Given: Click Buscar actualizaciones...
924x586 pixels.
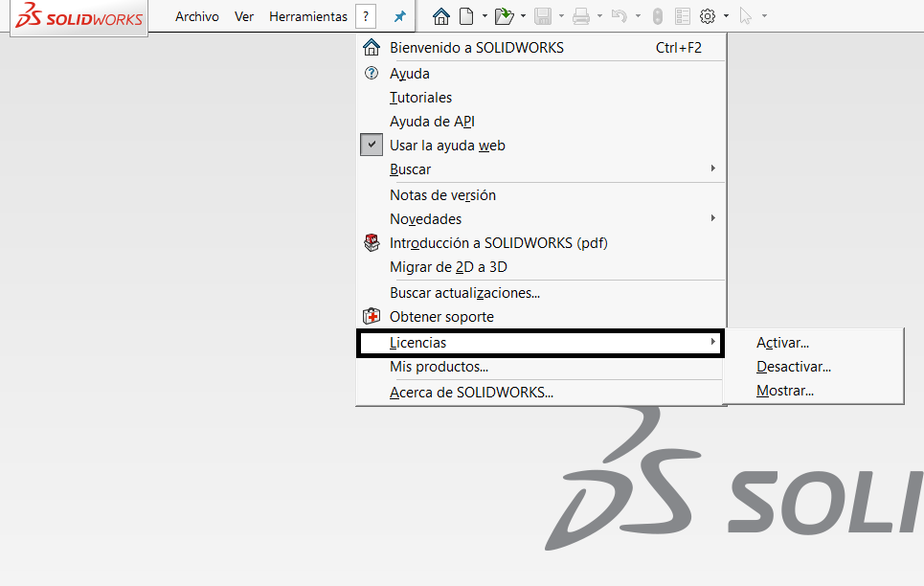Looking at the screenshot, I should click(x=540, y=292).
